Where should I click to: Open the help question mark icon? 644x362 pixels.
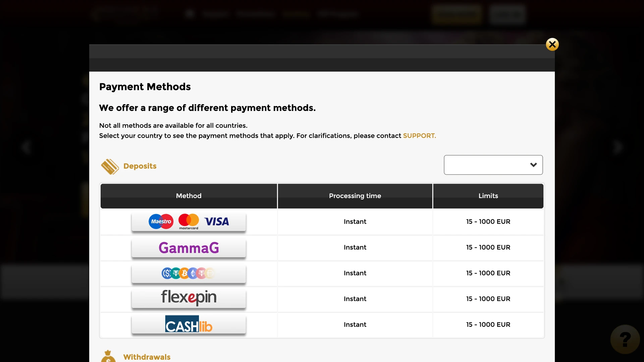click(x=625, y=339)
